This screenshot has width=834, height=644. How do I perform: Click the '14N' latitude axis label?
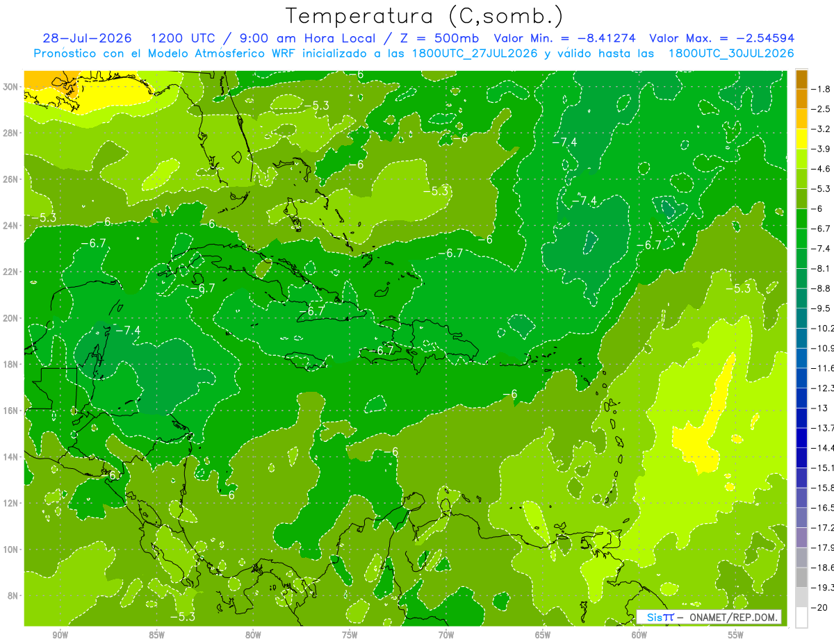pyautogui.click(x=11, y=456)
